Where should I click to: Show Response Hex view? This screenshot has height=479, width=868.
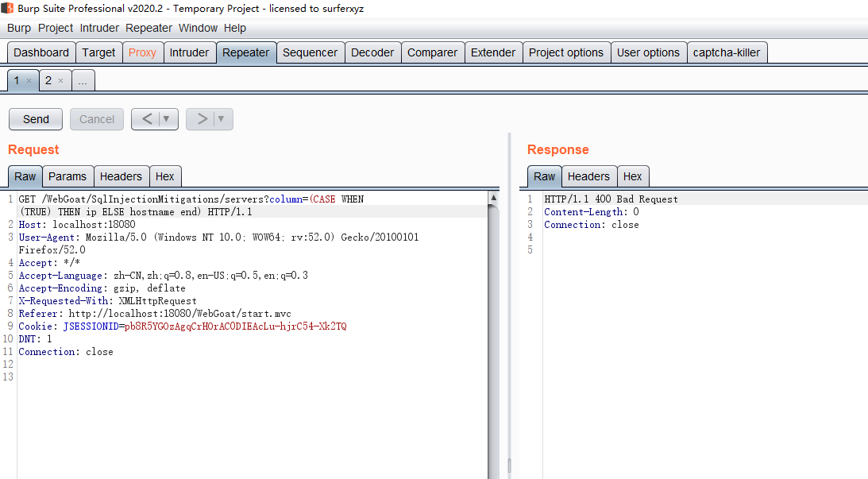pos(633,176)
